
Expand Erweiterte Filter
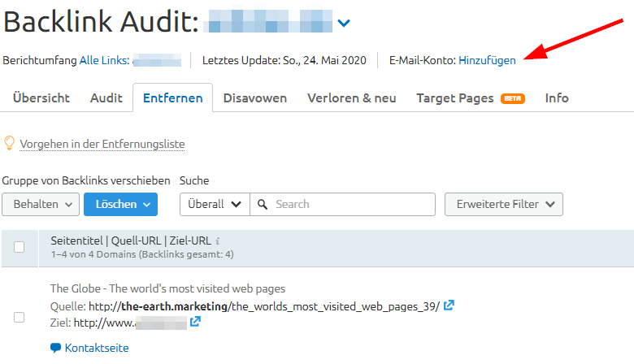504,205
